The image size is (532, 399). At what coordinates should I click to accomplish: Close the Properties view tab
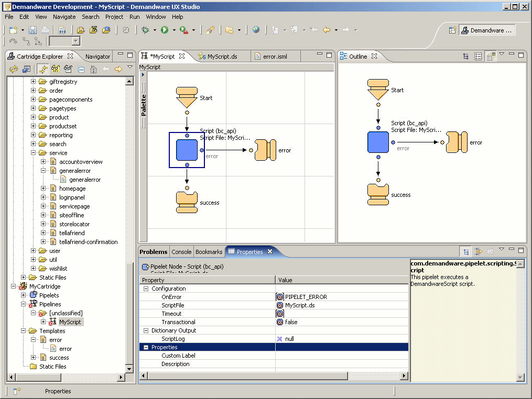point(270,251)
